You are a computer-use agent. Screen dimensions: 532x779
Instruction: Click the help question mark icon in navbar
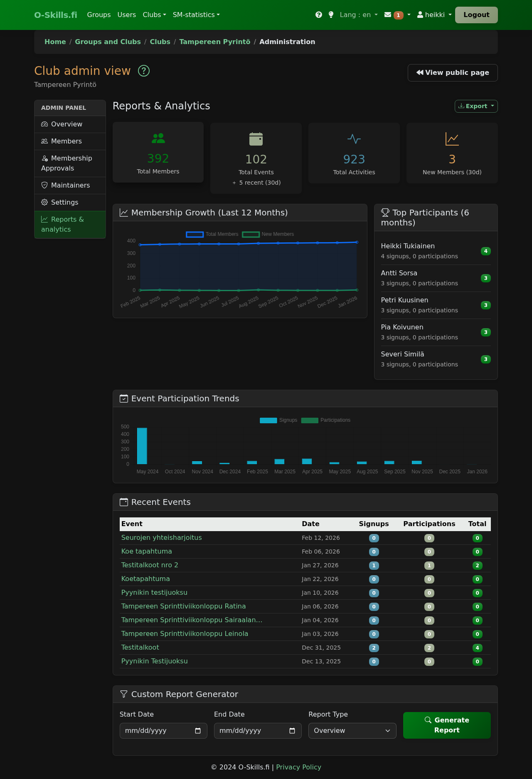pyautogui.click(x=319, y=15)
